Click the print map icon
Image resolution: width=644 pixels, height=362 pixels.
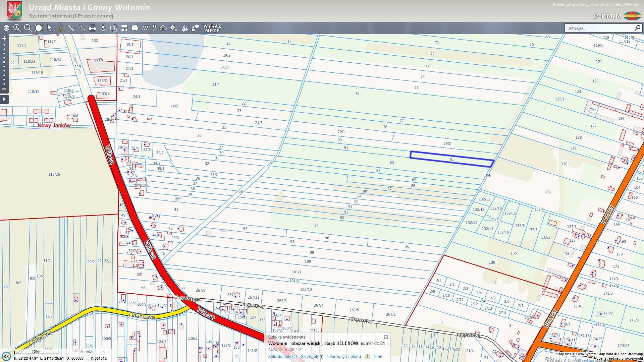(x=93, y=28)
